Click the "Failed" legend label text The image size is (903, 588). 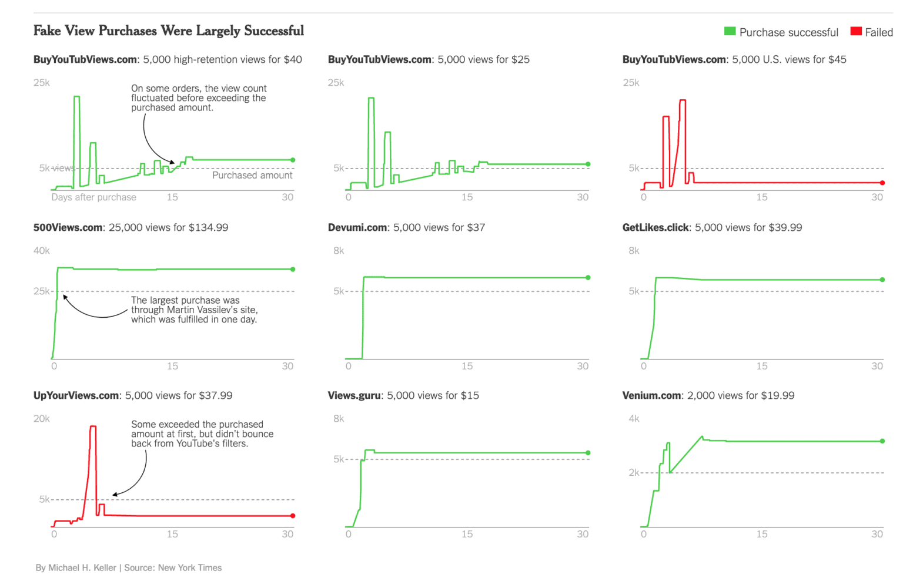click(x=878, y=32)
